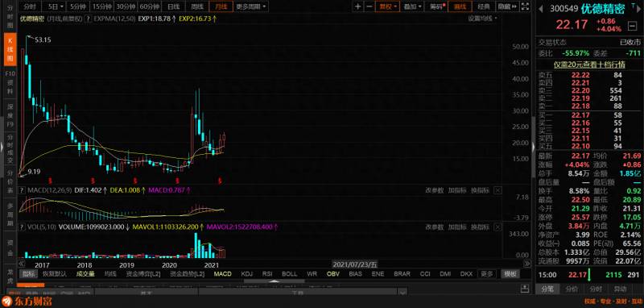Zoom in chart with plus icon

point(358,6)
